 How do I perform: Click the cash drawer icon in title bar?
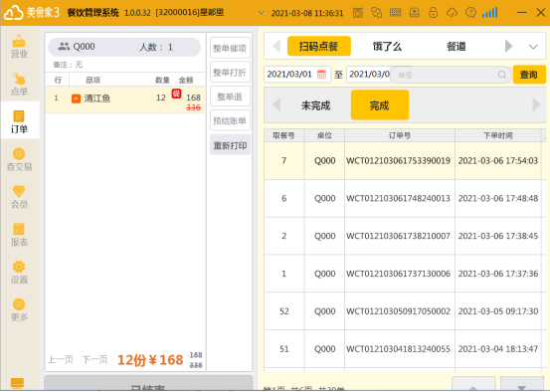click(415, 13)
